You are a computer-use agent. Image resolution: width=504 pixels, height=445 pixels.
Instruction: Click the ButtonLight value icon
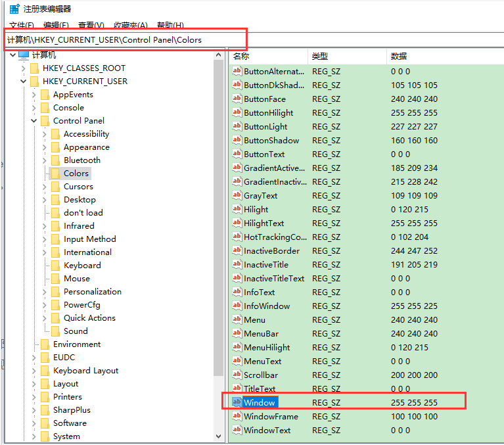[237, 126]
